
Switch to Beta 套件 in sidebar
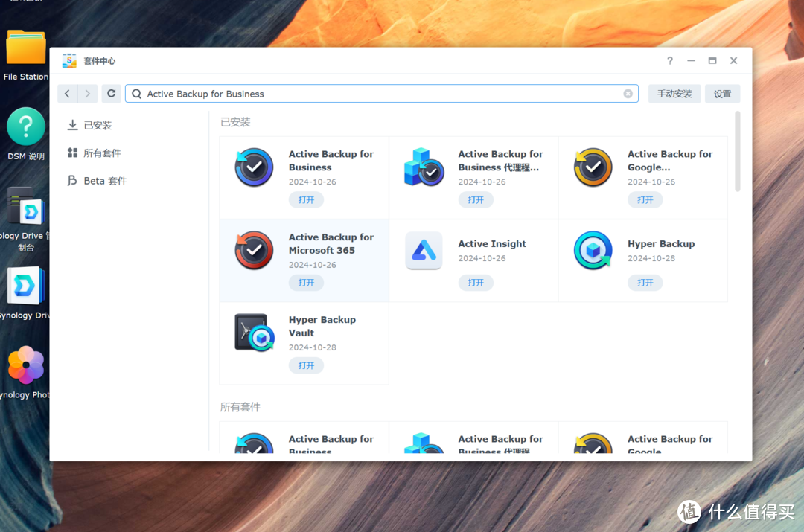pos(105,181)
